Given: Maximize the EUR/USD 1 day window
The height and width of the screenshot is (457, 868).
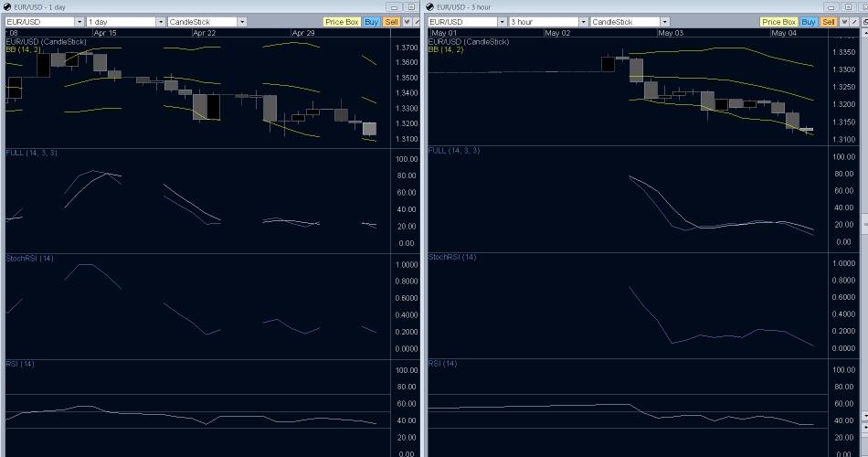Looking at the screenshot, I should (x=411, y=7).
